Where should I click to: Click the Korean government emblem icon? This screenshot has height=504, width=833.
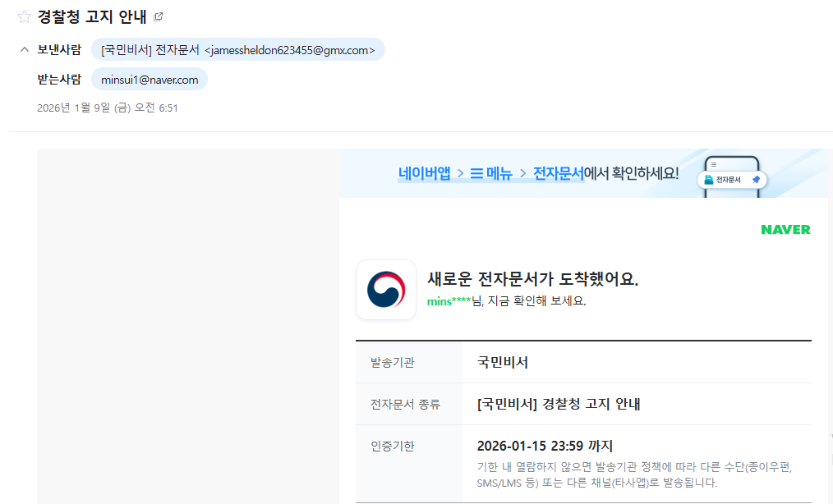(x=386, y=290)
